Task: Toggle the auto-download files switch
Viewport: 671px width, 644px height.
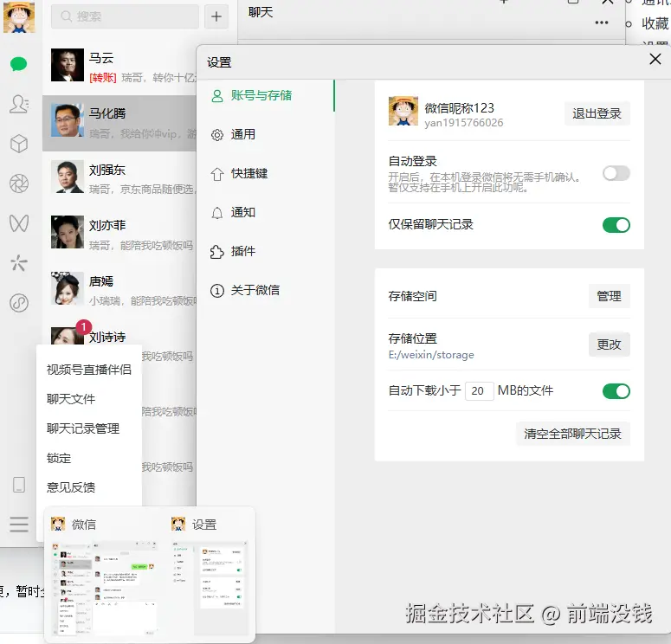Action: tap(616, 391)
